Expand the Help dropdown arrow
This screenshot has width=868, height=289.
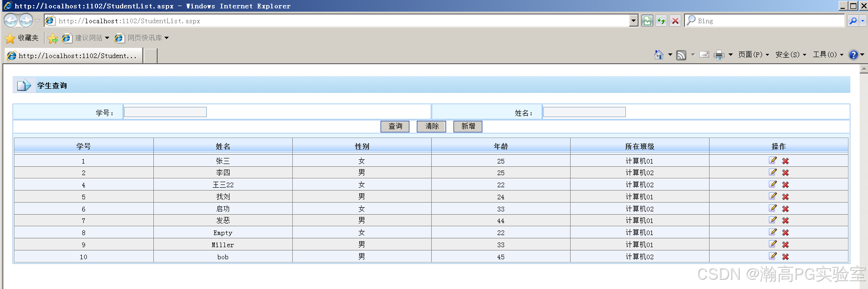pos(862,55)
